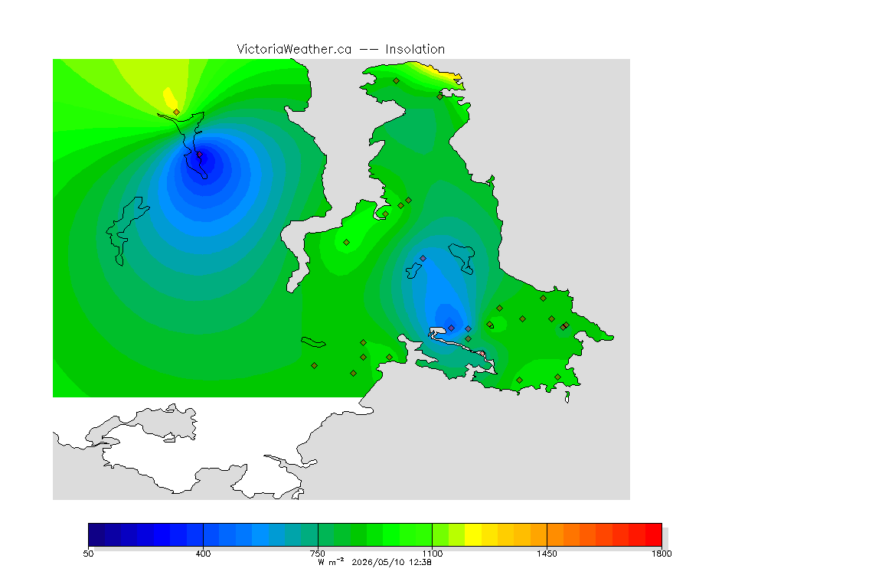The height and width of the screenshot is (588, 882).
Task: Select the station diamond next to the small inland lake
Action: [423, 259]
